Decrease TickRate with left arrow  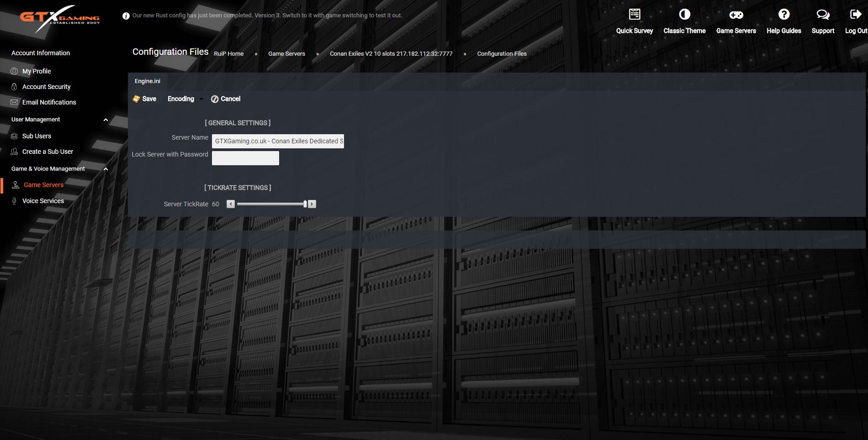(x=231, y=204)
